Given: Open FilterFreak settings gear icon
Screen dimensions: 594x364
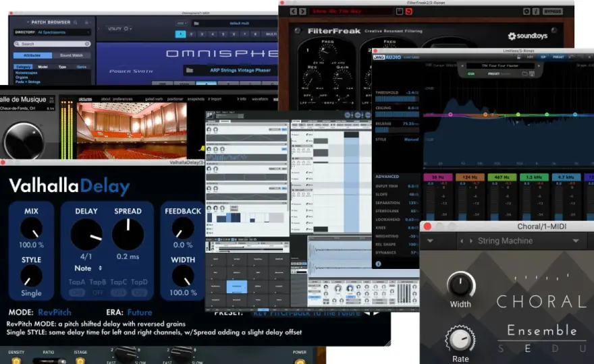Looking at the screenshot, I should (x=526, y=11).
